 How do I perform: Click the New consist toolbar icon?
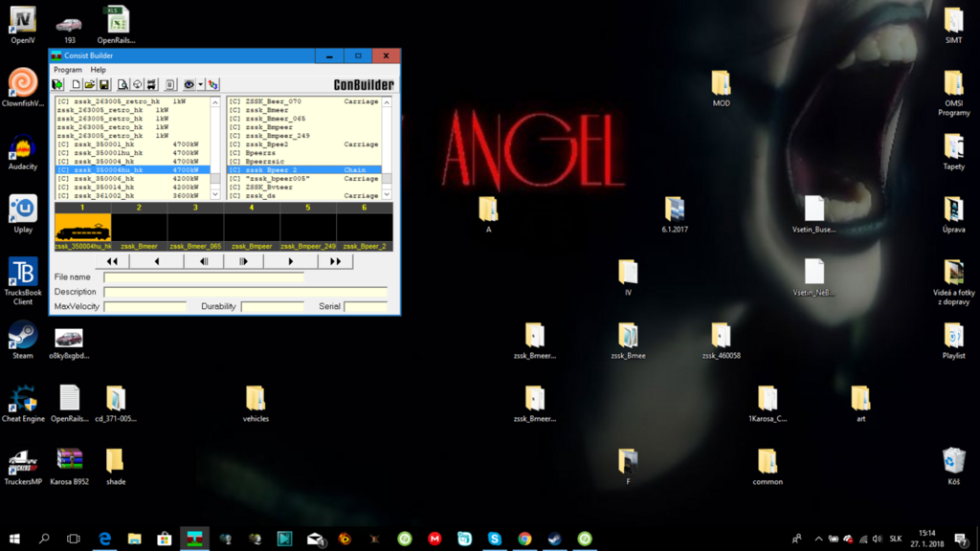coord(76,84)
